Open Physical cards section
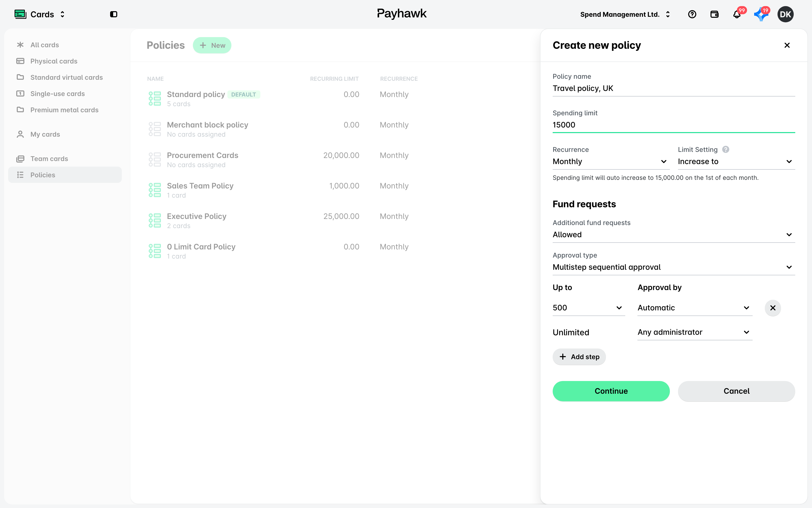The image size is (812, 508). [65, 61]
